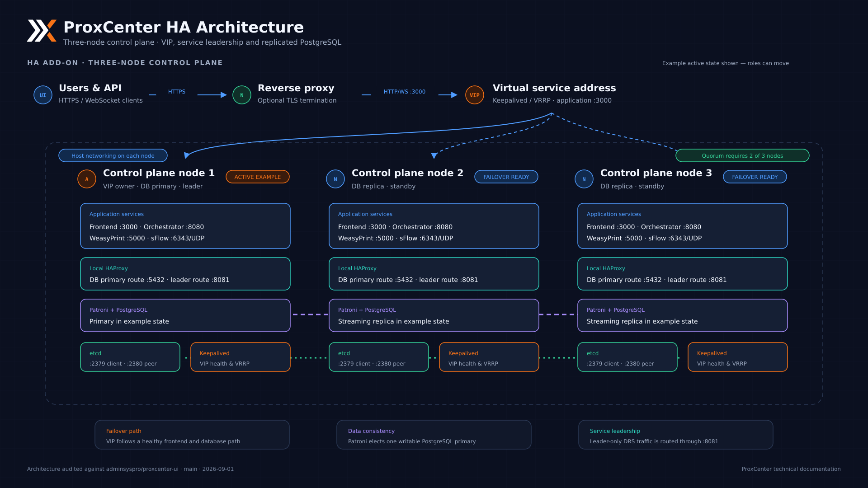
Task: Click the etcd box in node 3
Action: point(627,357)
